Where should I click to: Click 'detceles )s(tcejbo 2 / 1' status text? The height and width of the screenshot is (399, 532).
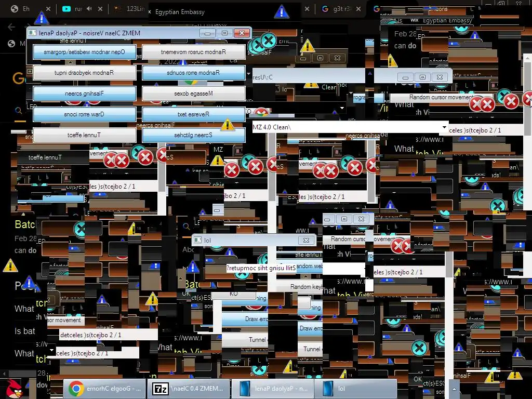pos(90,335)
